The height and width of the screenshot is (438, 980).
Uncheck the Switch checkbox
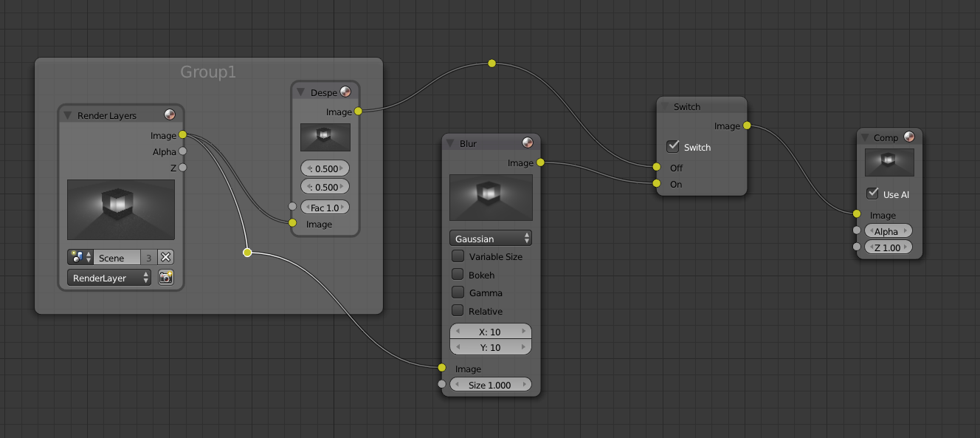tap(672, 146)
